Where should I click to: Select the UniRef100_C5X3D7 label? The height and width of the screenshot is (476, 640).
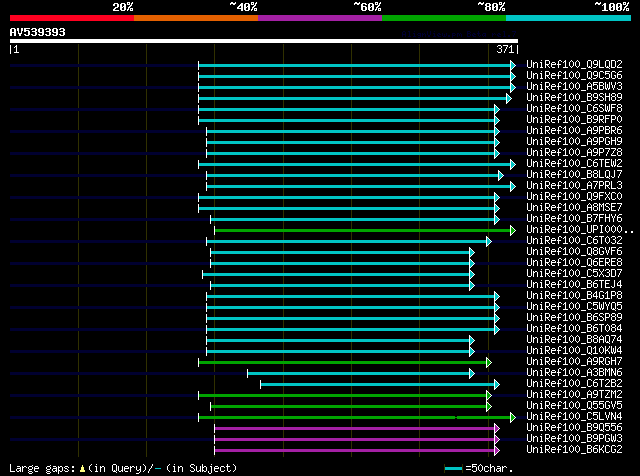coord(574,274)
